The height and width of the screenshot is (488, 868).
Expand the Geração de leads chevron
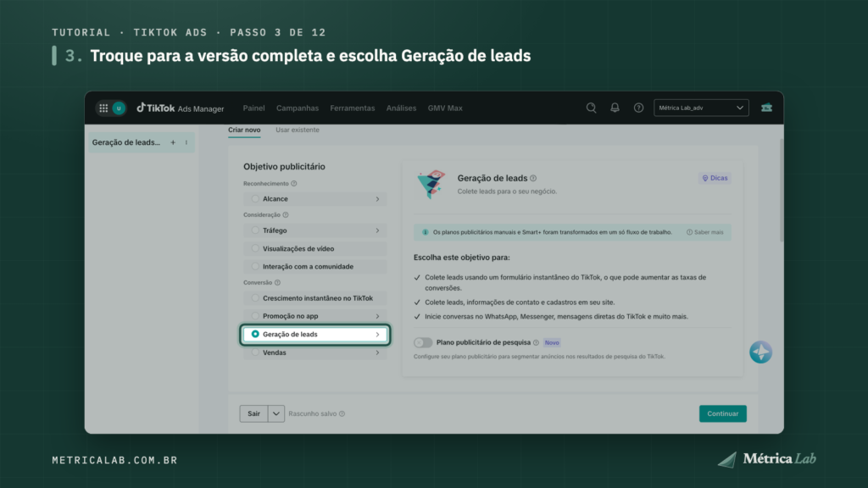tap(377, 335)
